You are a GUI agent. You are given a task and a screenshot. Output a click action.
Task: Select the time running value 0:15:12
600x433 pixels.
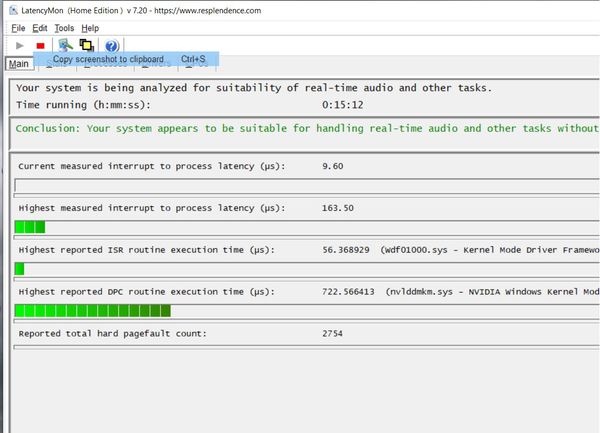[342, 105]
